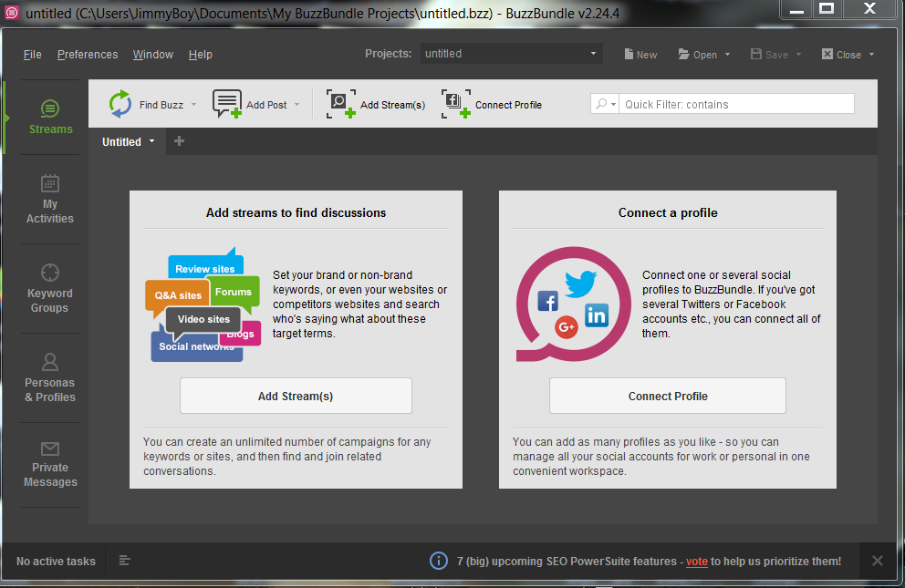Click the Review sites bubble
905x588 pixels.
205,266
